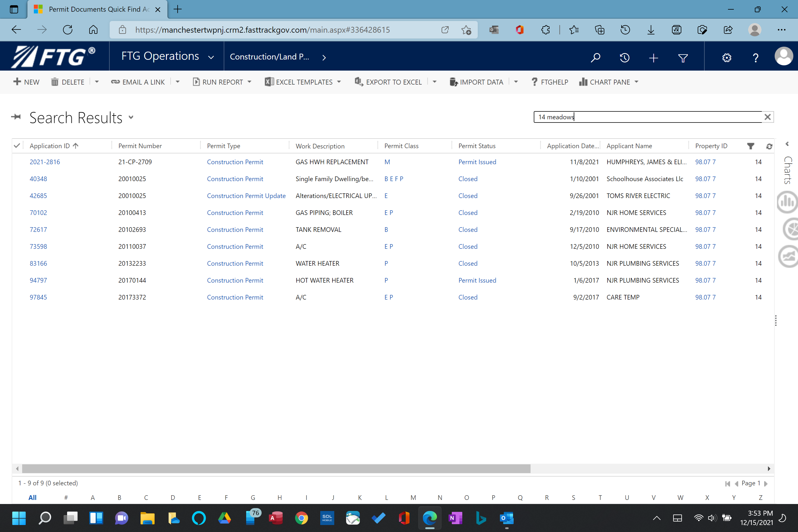Open the global search magnifier icon
798x532 pixels.
click(x=596, y=58)
